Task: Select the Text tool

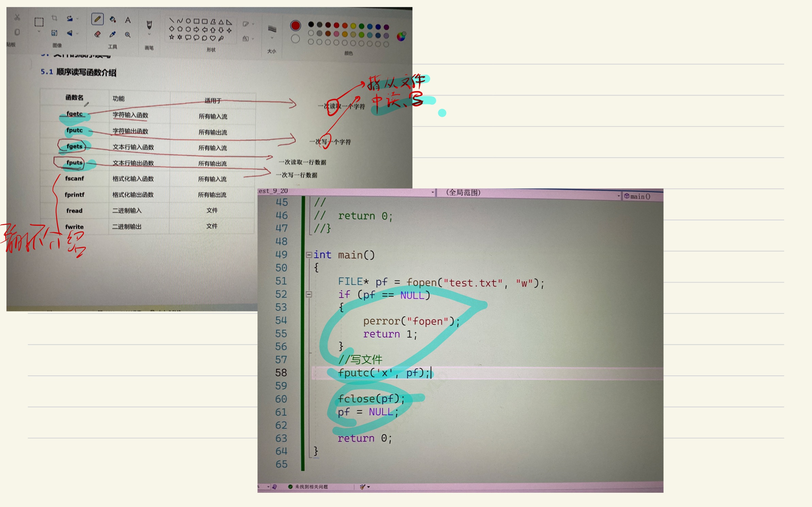Action: 128,20
